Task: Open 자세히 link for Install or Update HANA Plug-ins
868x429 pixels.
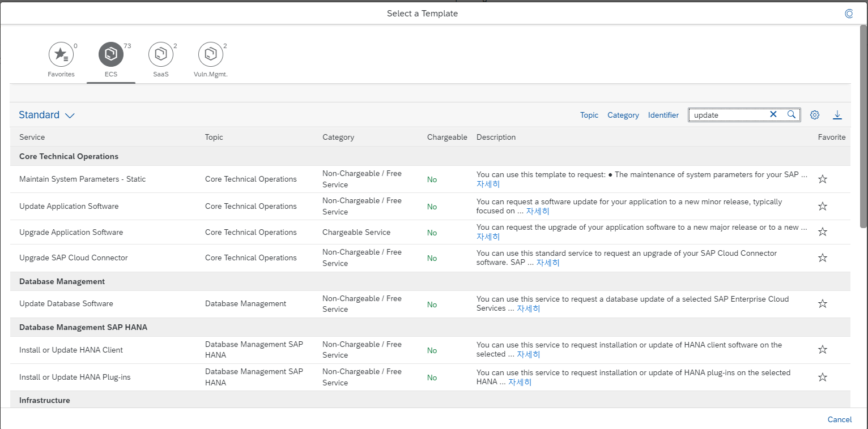Action: 520,382
